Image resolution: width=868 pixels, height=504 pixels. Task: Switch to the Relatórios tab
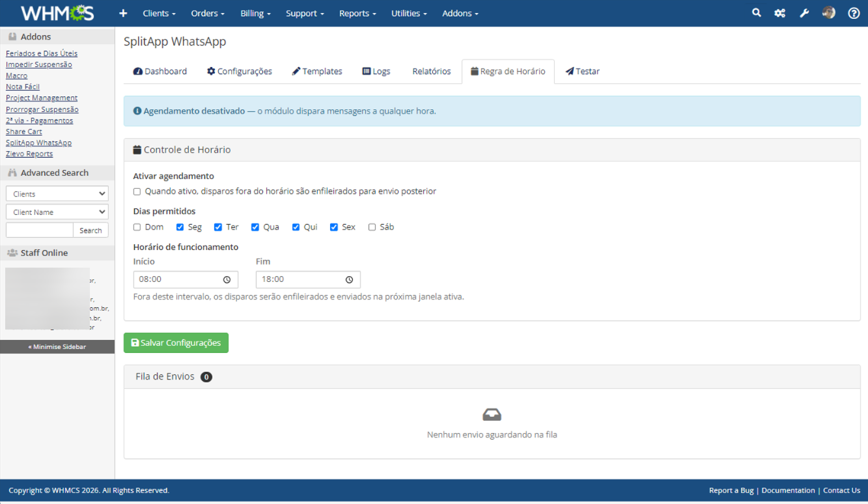432,72
